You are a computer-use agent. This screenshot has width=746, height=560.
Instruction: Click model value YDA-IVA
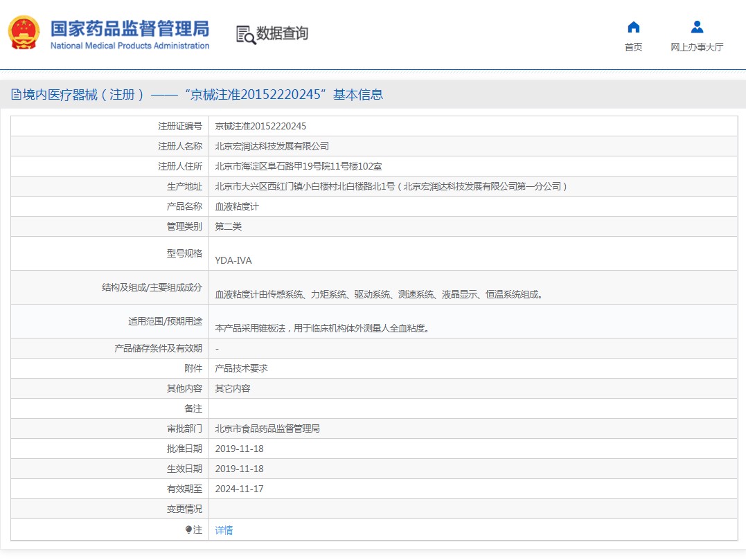(233, 260)
